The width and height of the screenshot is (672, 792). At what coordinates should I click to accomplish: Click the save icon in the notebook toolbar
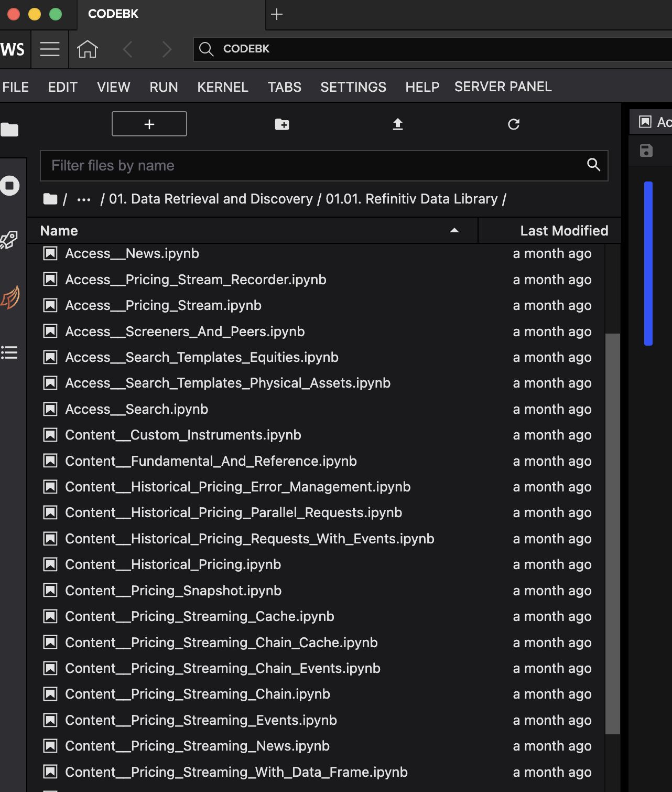[x=646, y=151]
